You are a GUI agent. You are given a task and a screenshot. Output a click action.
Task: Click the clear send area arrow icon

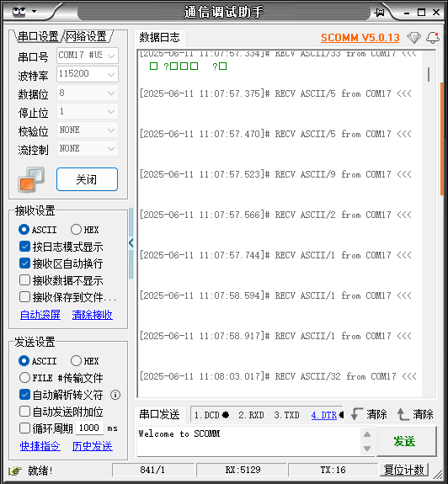pos(357,414)
